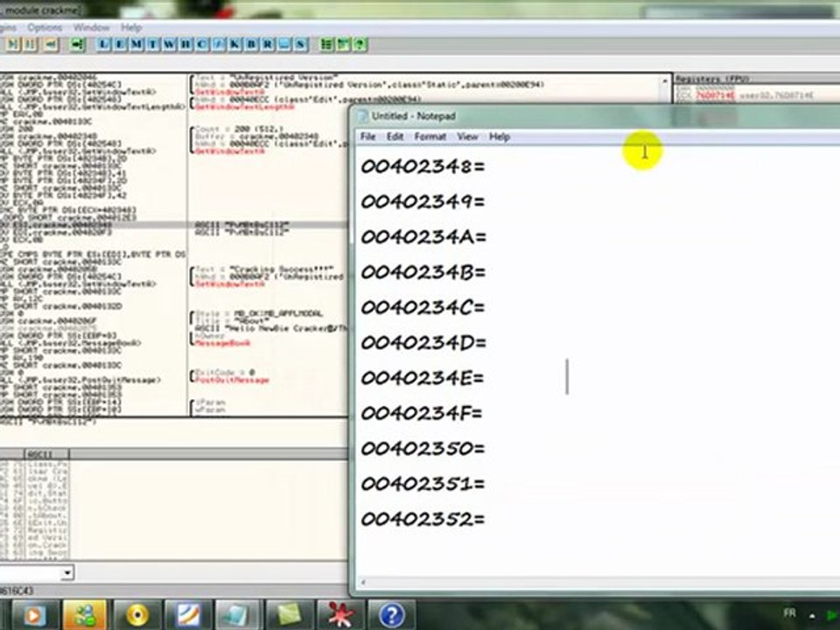The image size is (840, 630).
Task: Click the Notepad line "0040234F="
Action: point(422,413)
